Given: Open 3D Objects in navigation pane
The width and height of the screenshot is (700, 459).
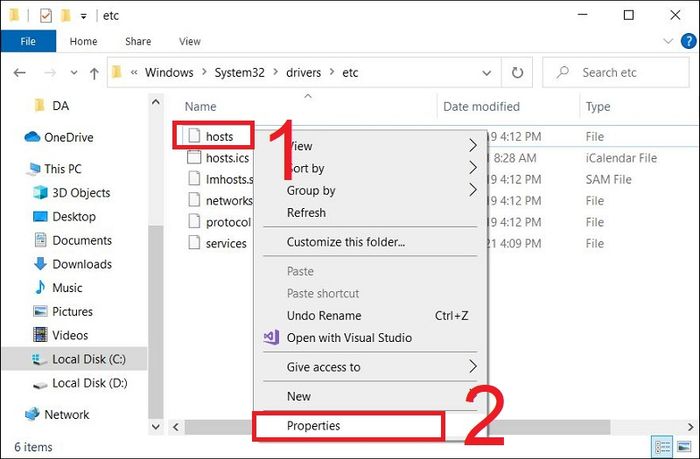Looking at the screenshot, I should click(81, 193).
